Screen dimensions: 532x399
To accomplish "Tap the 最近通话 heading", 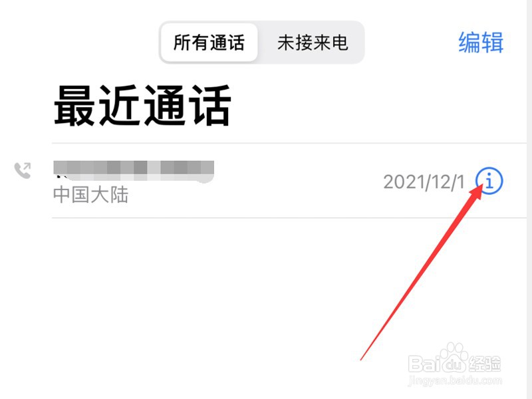I will (142, 106).
